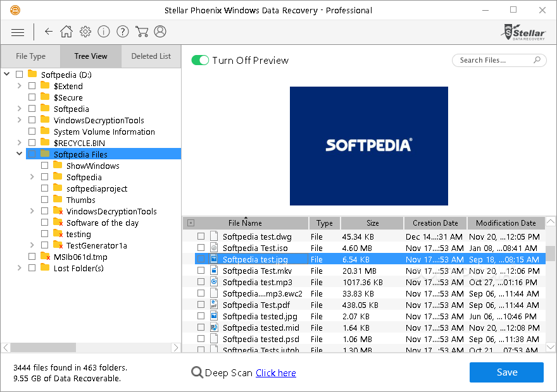This screenshot has width=557, height=392.
Task: Select the softpediaproject tree folder
Action: (97, 188)
